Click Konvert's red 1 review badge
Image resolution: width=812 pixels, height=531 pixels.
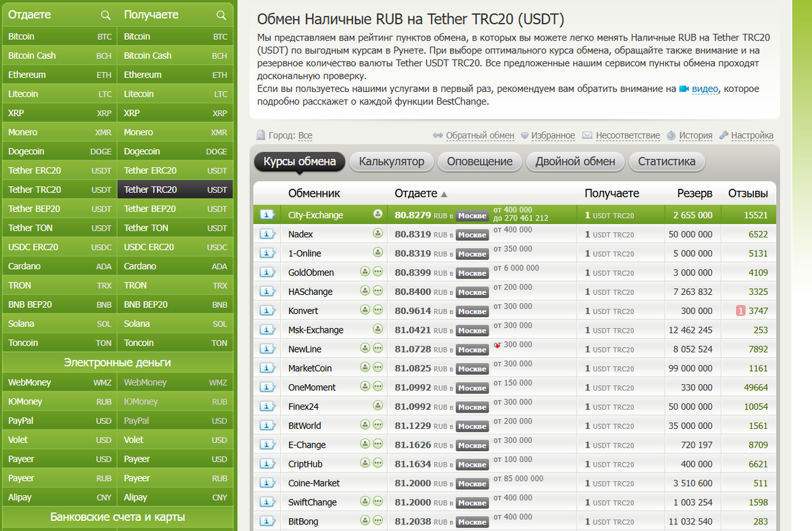point(741,311)
